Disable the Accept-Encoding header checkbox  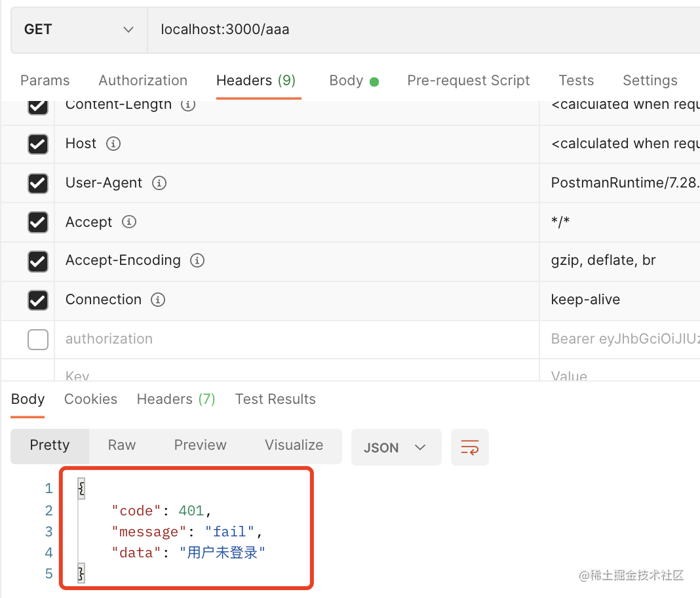click(38, 262)
